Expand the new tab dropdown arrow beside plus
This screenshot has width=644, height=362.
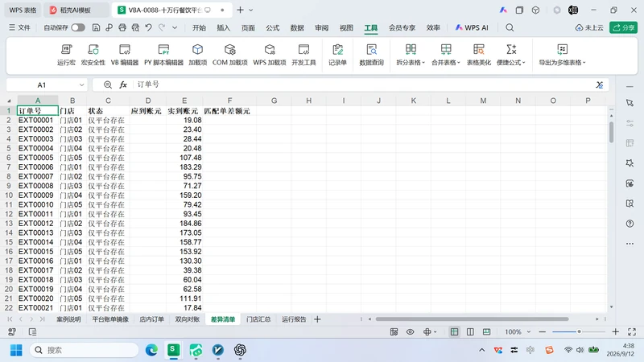point(251,10)
